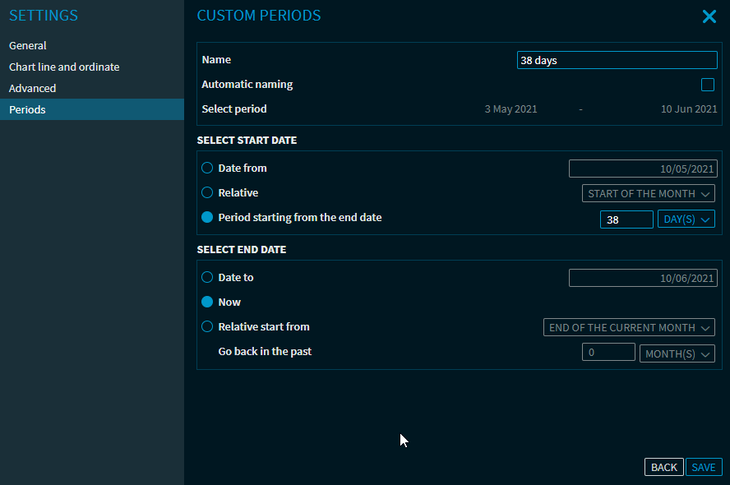The image size is (730, 485).
Task: Close the Custom Periods dialog with X
Action: (709, 17)
